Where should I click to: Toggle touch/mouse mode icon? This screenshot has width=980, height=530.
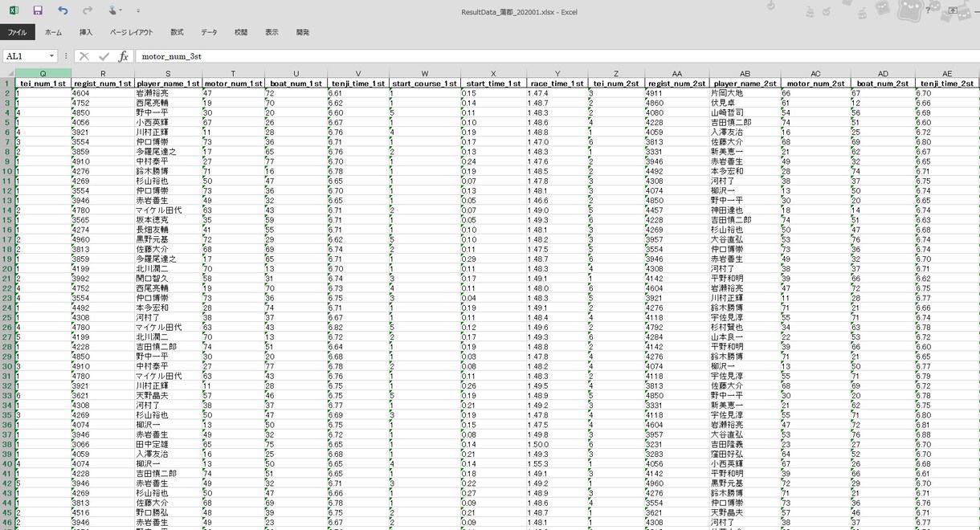pos(113,10)
